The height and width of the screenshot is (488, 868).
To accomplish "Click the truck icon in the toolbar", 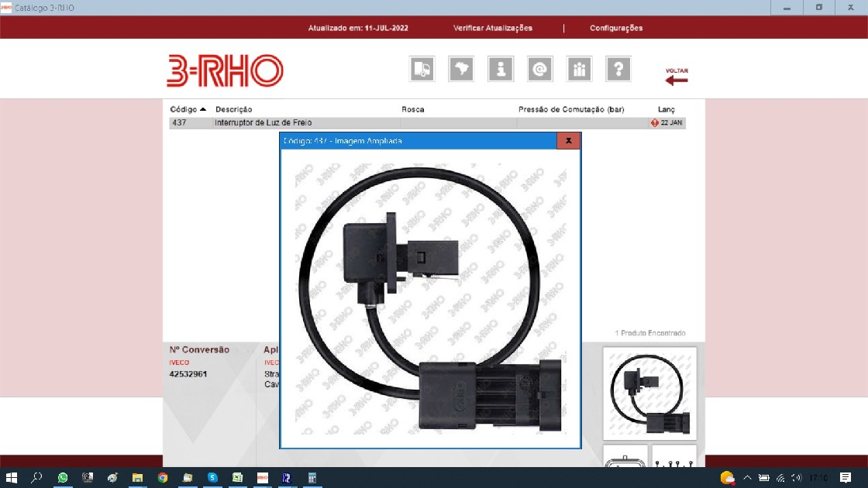I will pos(422,69).
